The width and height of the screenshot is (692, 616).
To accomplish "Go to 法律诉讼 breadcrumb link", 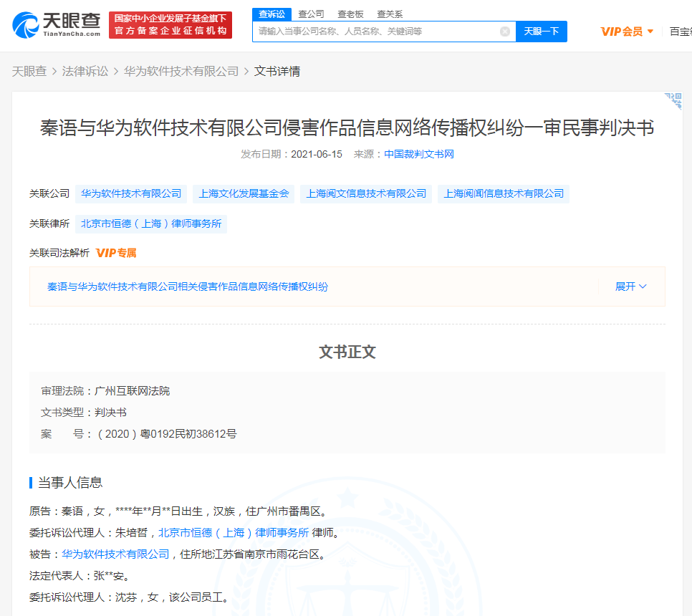I will [x=85, y=71].
